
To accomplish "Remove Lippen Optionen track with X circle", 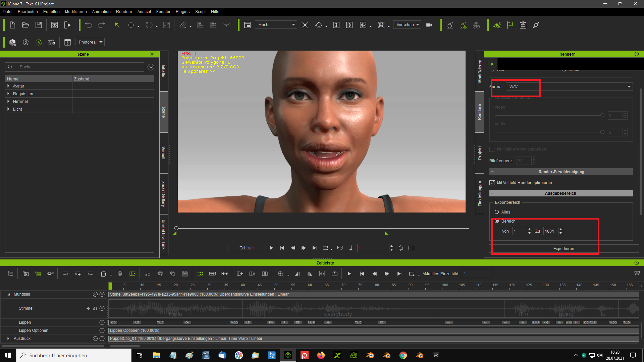I will click(102, 330).
